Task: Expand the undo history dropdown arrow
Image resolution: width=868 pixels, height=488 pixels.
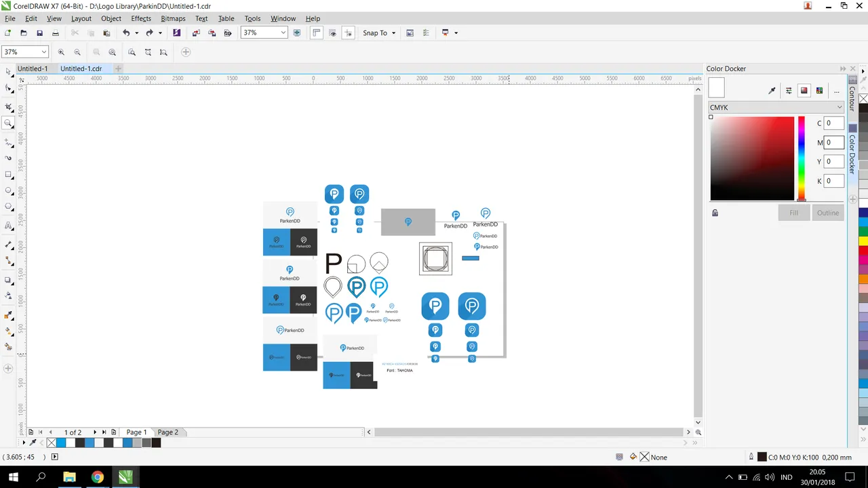Action: pos(136,33)
